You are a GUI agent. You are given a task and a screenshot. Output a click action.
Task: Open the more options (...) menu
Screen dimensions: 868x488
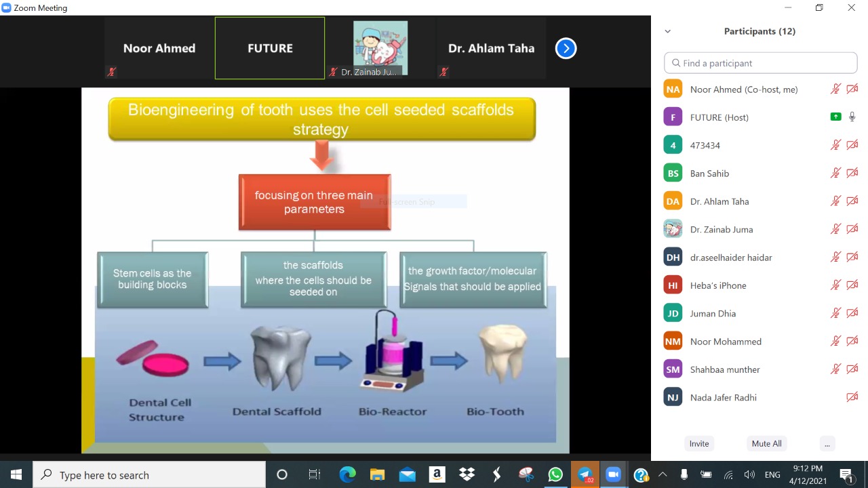click(826, 443)
